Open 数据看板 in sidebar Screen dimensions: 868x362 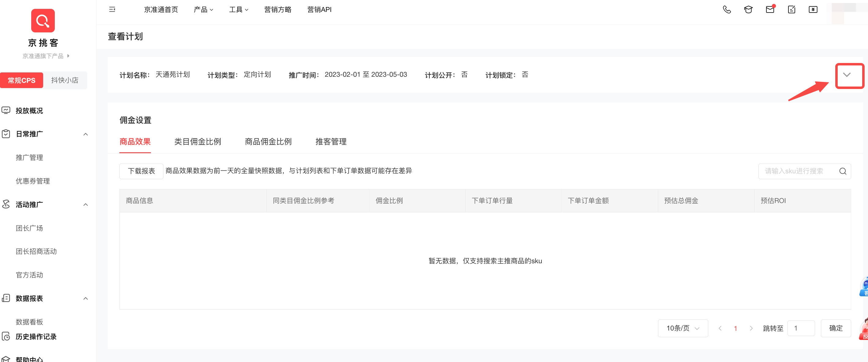click(x=29, y=322)
